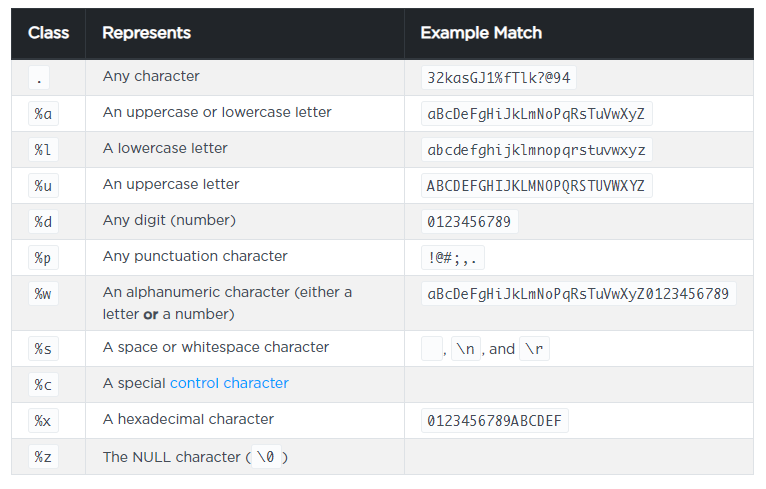
Task: Select the %u class code
Action: [43, 185]
